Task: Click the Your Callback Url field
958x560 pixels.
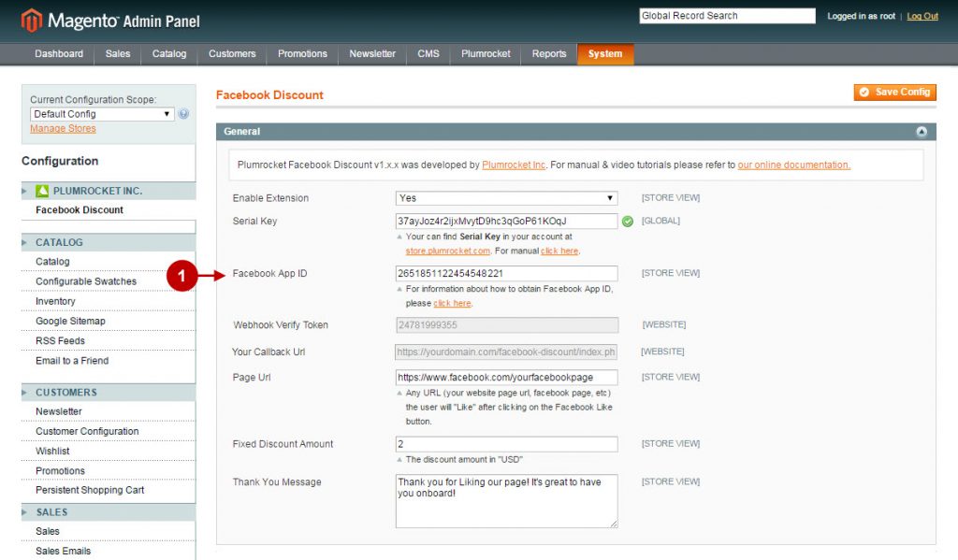Action: [x=506, y=352]
